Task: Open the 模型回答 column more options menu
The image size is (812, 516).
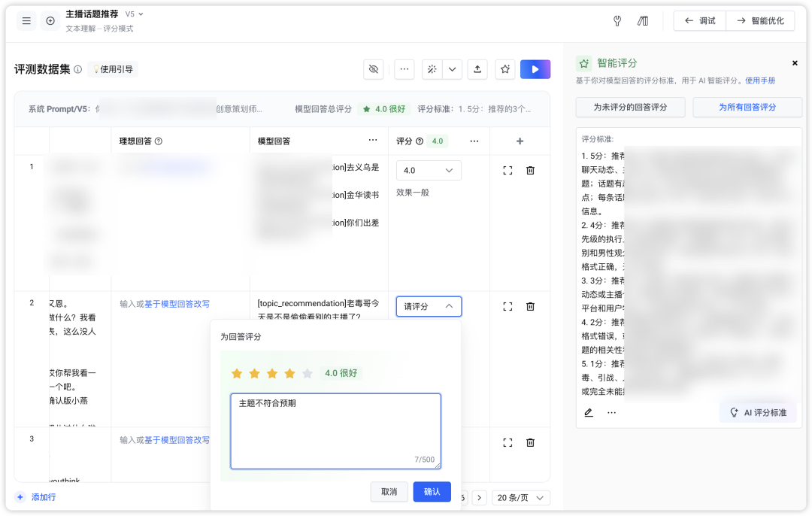Action: point(373,141)
